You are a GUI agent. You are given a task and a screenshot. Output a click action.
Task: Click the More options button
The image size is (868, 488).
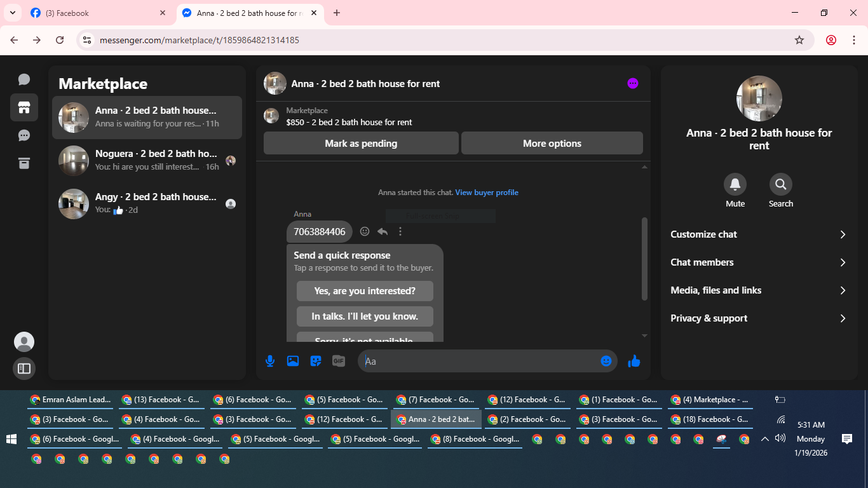(x=552, y=143)
